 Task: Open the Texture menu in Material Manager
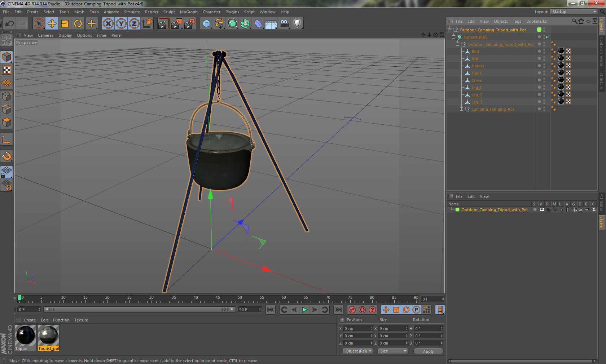(x=81, y=320)
